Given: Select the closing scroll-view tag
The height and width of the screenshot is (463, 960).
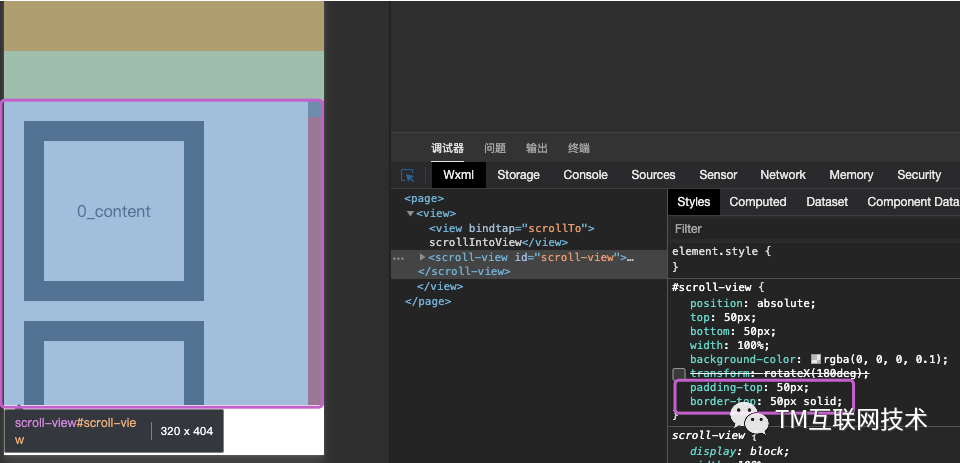Looking at the screenshot, I should (x=463, y=271).
